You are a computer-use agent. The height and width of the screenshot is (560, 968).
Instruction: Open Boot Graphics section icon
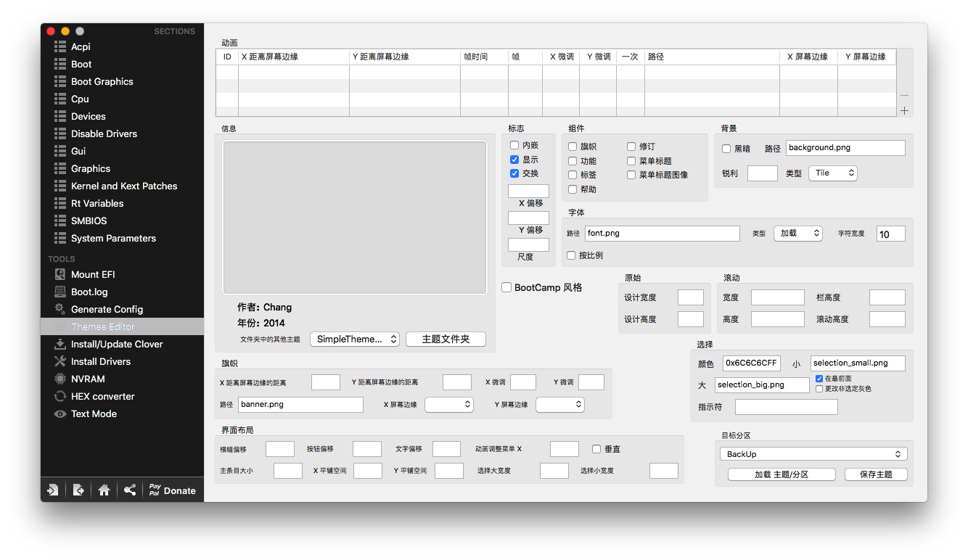(60, 81)
